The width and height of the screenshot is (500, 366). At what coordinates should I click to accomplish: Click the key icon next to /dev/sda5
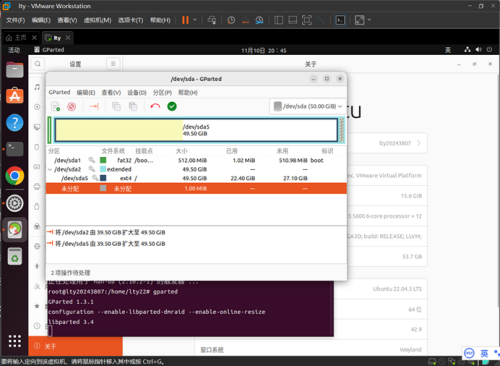tap(95, 178)
